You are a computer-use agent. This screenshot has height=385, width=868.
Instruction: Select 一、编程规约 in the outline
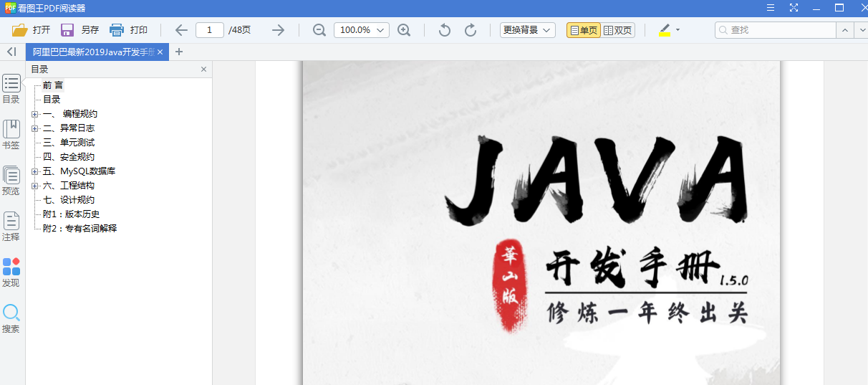pyautogui.click(x=70, y=114)
